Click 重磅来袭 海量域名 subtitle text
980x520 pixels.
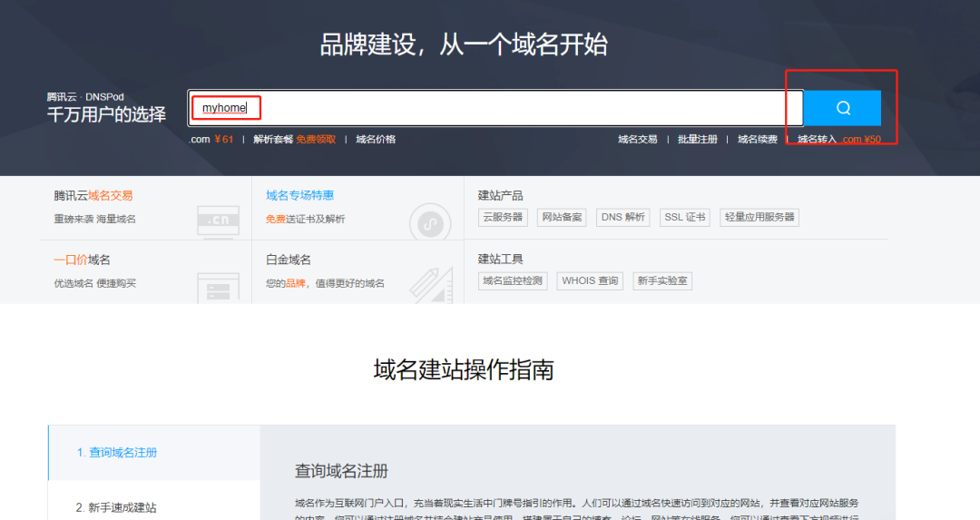pyautogui.click(x=95, y=219)
